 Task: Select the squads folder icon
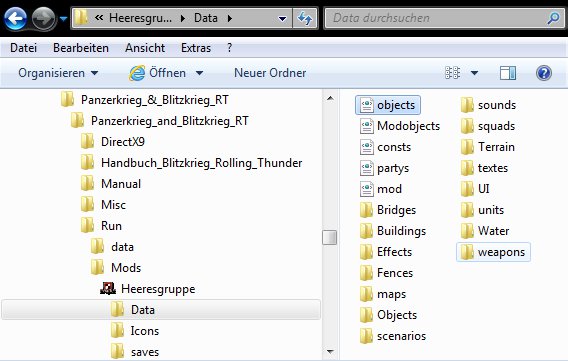tap(467, 126)
